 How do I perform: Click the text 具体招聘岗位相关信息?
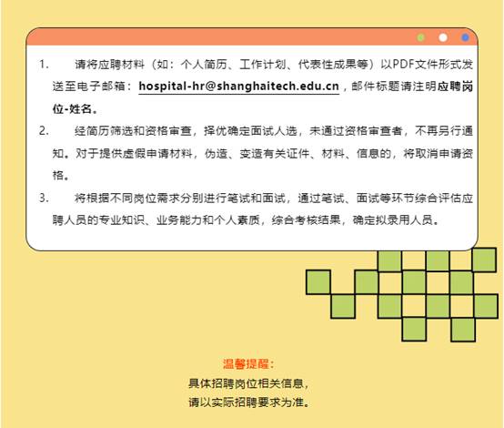tap(246, 383)
